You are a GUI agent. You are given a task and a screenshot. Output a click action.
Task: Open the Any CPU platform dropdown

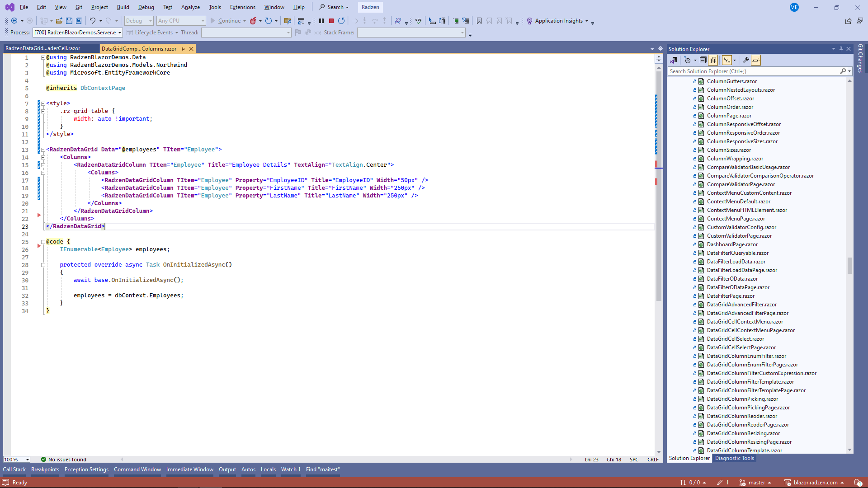click(181, 21)
